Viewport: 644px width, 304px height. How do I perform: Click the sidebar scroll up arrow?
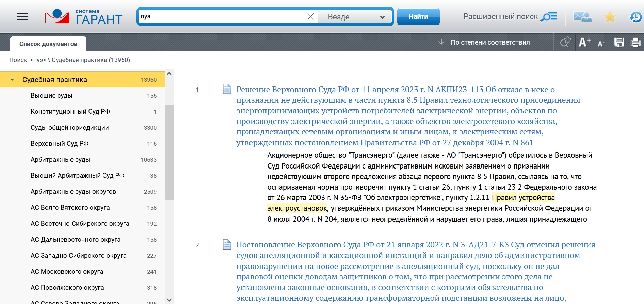pos(169,74)
